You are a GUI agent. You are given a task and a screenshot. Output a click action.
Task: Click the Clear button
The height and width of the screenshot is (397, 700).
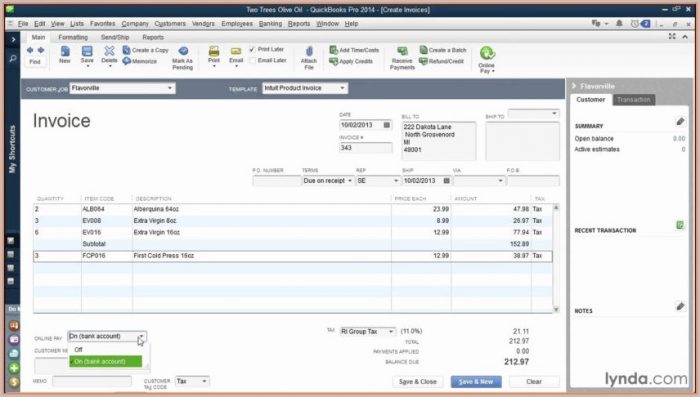point(534,382)
